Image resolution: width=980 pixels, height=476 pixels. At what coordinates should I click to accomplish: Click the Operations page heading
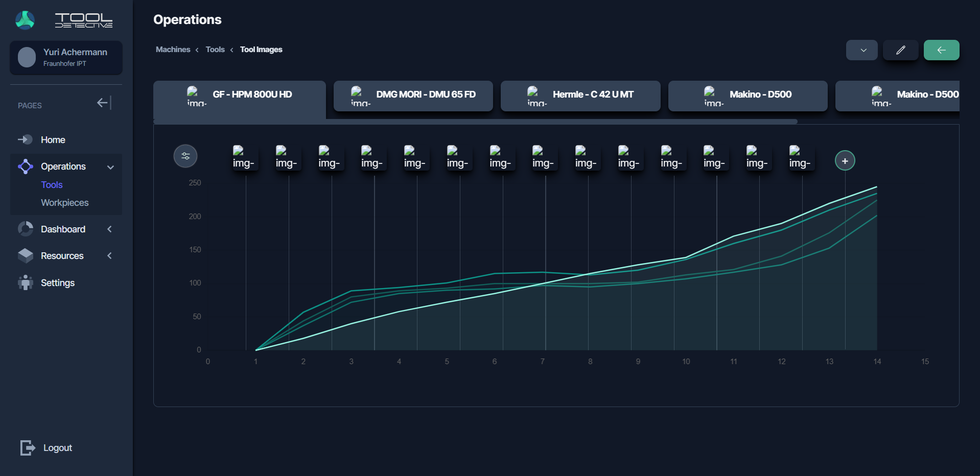[x=188, y=19]
